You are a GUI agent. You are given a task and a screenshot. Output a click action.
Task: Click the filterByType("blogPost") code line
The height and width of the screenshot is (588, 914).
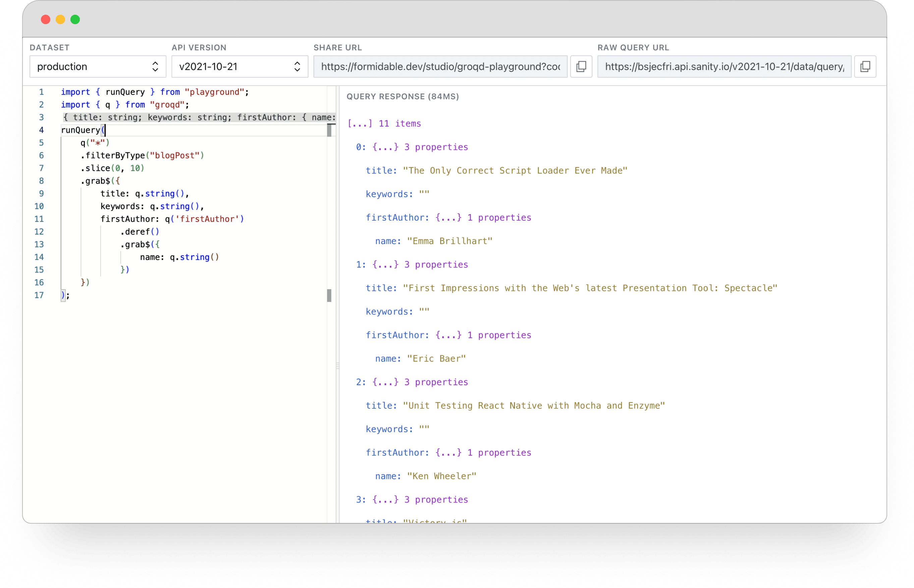click(143, 156)
